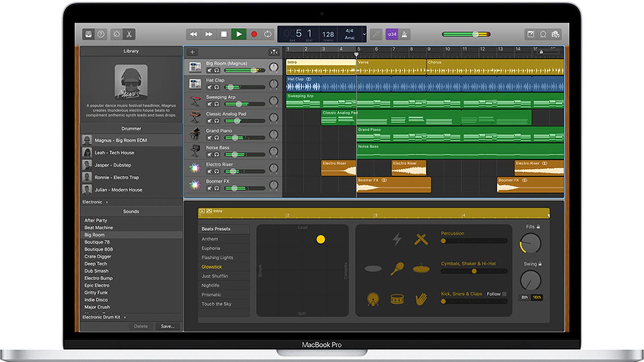Screen dimensions: 644x362
Task: Select the Grand Piano track icon
Action: tap(195, 134)
